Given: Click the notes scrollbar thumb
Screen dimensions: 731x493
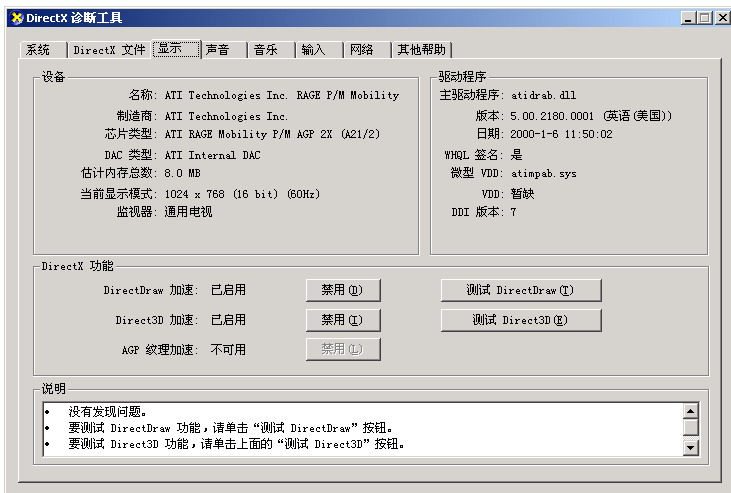Looking at the screenshot, I should coord(690,427).
